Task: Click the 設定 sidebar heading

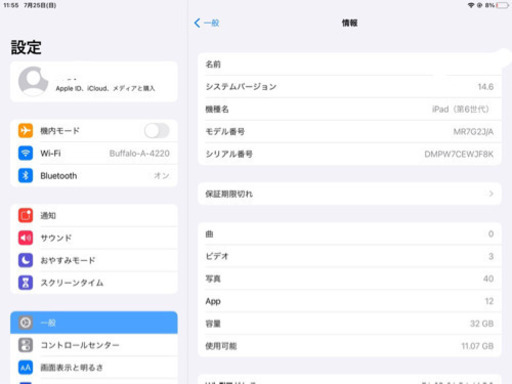Action: pyautogui.click(x=26, y=47)
